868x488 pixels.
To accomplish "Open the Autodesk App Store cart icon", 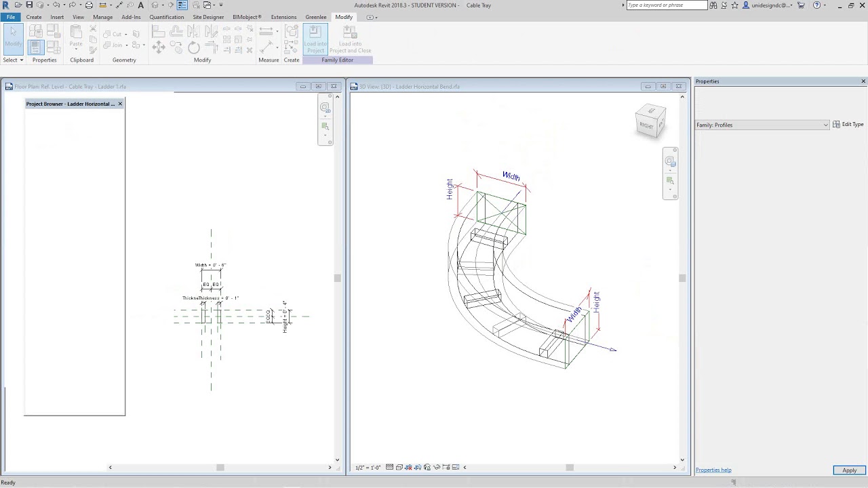I will [801, 5].
